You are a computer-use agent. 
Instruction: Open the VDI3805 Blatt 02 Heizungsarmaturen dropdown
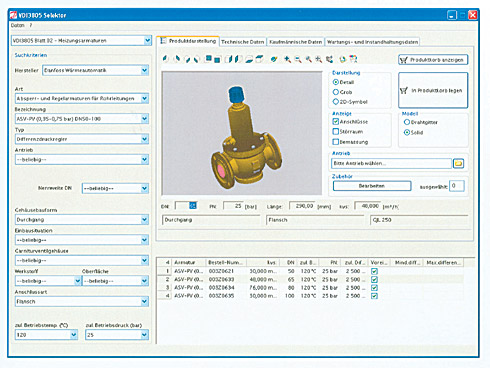(148, 41)
